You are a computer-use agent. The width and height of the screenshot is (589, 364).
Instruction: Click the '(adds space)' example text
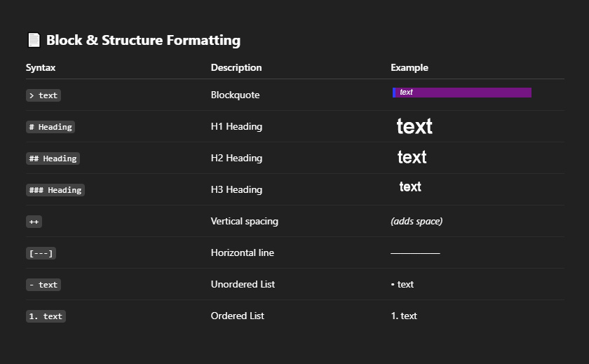click(x=417, y=222)
